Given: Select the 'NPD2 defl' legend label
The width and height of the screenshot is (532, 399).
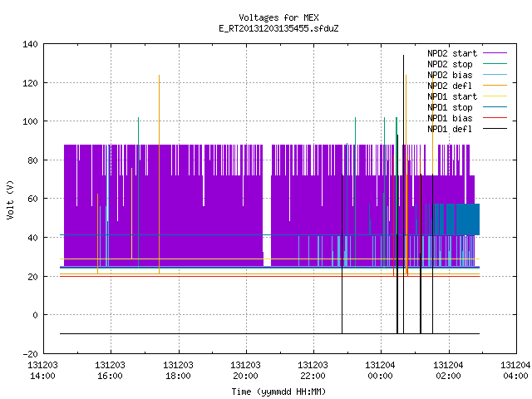Looking at the screenshot, I should pos(450,86).
